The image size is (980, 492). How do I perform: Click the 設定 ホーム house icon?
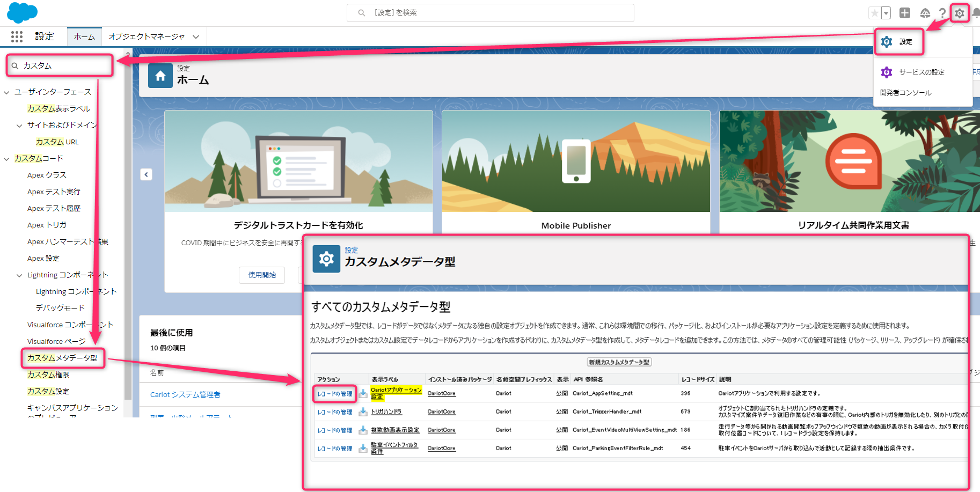pyautogui.click(x=160, y=76)
